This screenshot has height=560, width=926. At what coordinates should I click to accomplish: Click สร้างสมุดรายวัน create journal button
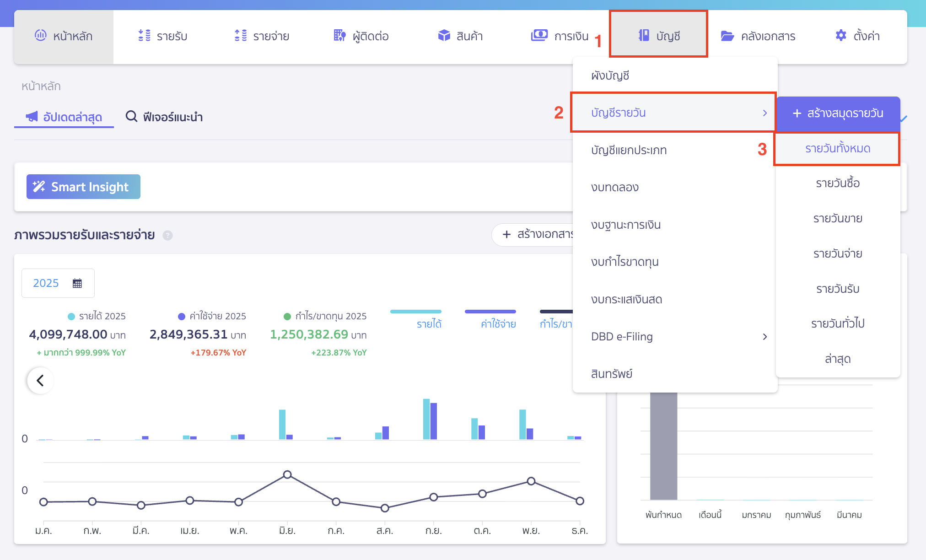pyautogui.click(x=838, y=113)
